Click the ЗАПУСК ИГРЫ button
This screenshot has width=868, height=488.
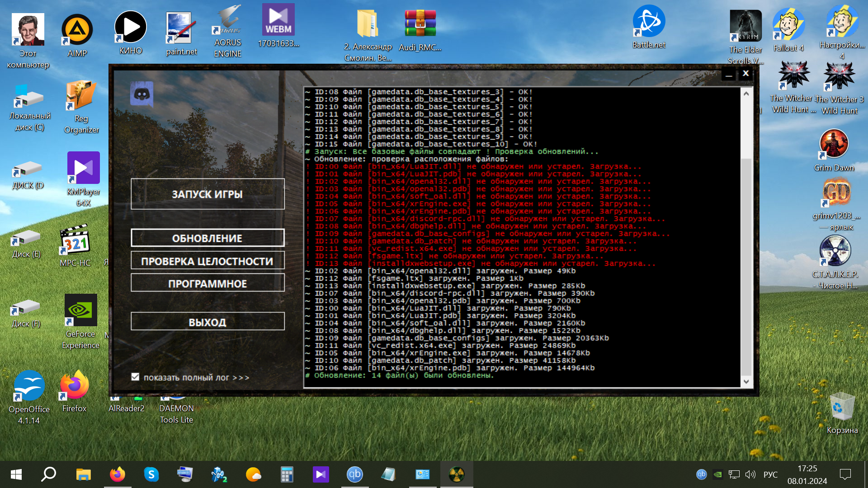pos(208,194)
